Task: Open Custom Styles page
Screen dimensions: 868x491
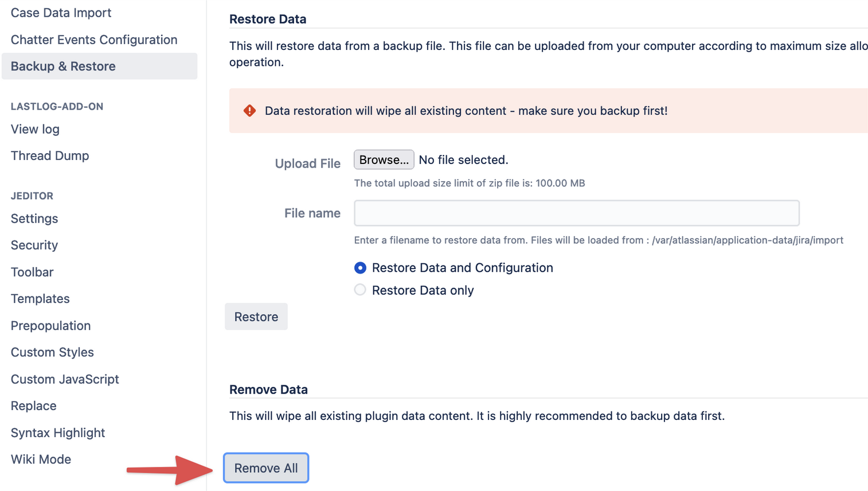Action: point(52,352)
